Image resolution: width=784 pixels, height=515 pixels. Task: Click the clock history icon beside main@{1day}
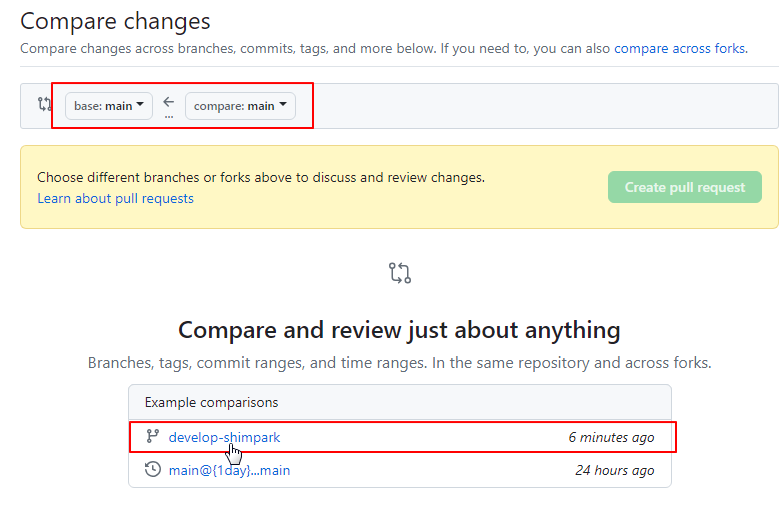click(x=152, y=470)
